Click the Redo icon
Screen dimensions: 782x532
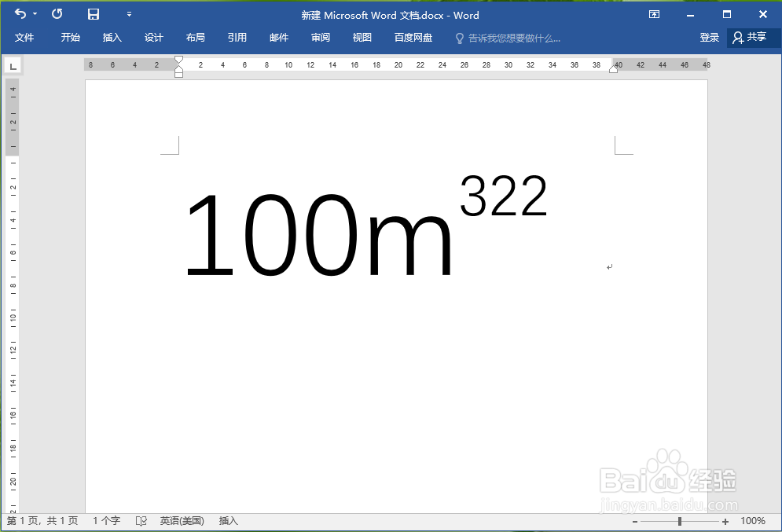pos(56,14)
